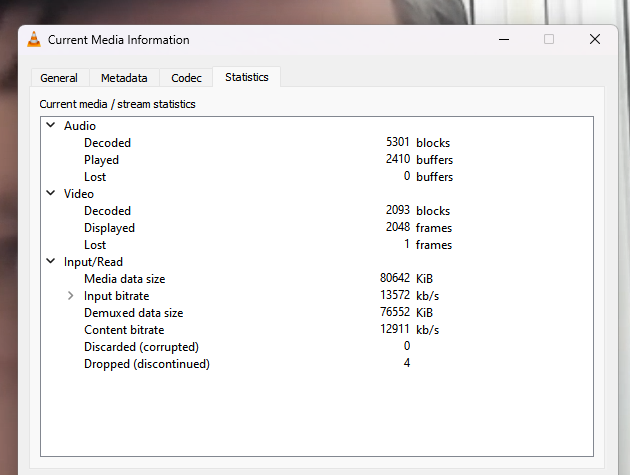Expand the Input bitrate row
The width and height of the screenshot is (630, 475).
tap(70, 296)
